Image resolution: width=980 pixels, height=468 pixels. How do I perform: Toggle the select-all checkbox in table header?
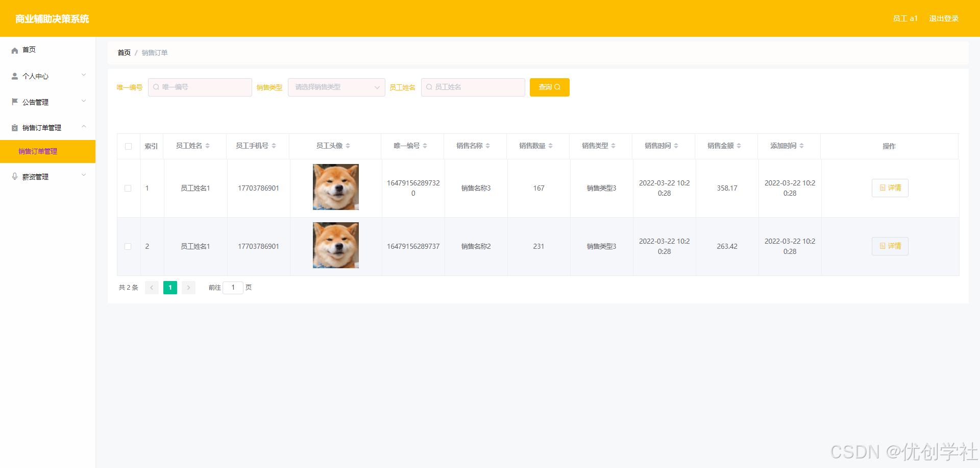[x=128, y=147]
